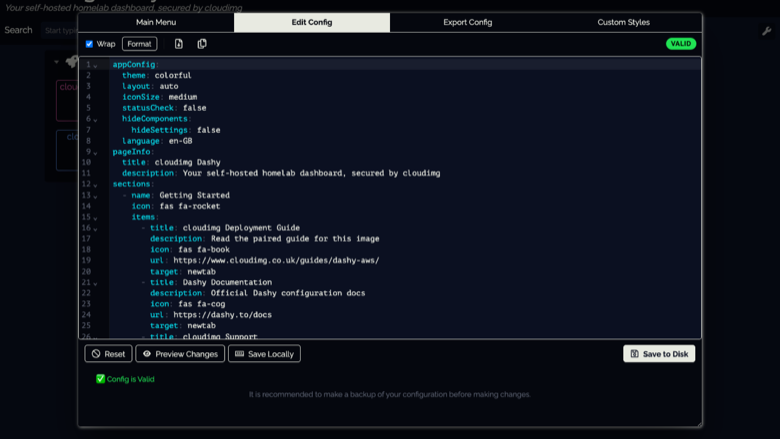
Task: Click the 'title: cloudimg Dashy' line
Action: (171, 163)
